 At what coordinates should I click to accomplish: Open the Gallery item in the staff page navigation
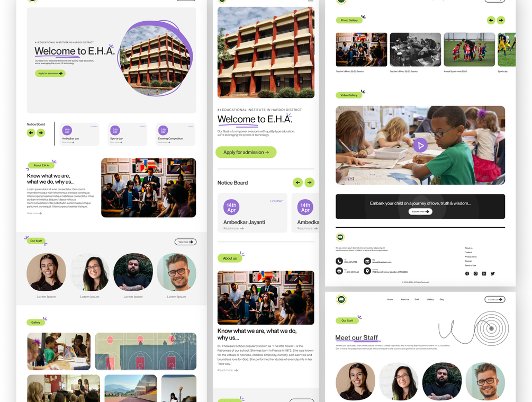point(430,299)
